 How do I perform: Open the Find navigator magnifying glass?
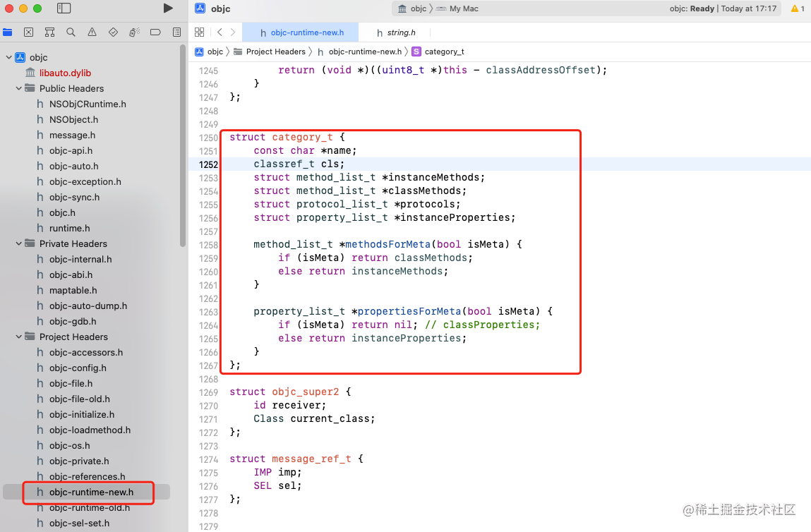tap(70, 32)
